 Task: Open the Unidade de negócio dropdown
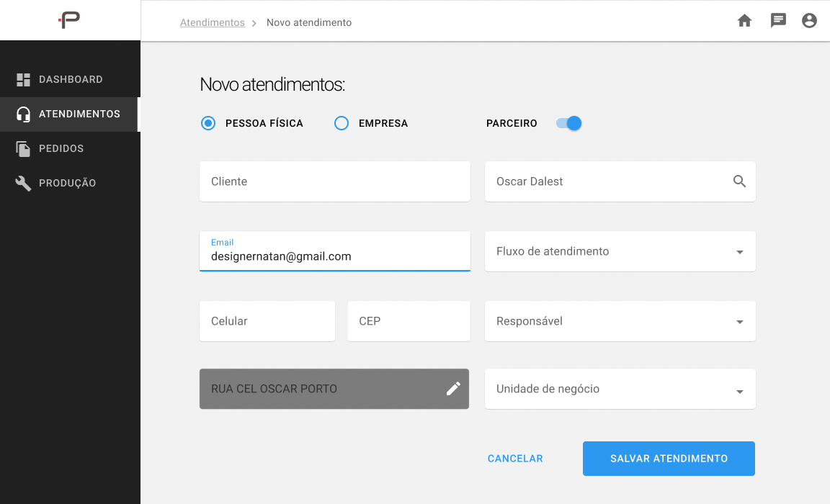point(620,389)
